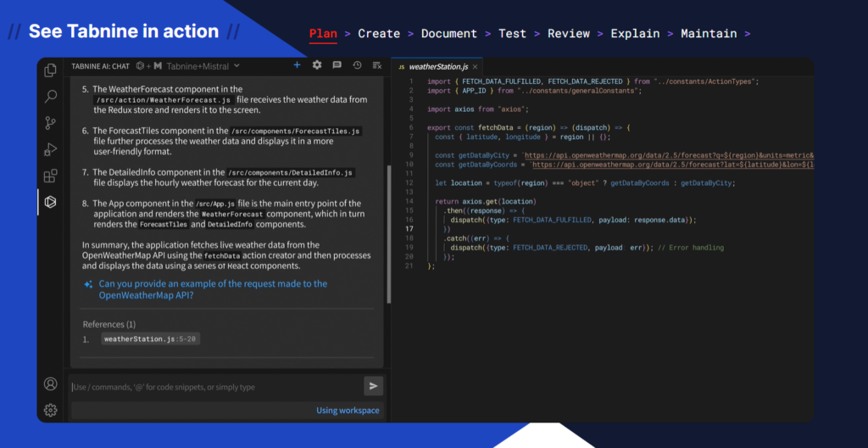Open the getDataByCoords openweathermap URL
This screenshot has width=868, height=448.
click(673, 165)
